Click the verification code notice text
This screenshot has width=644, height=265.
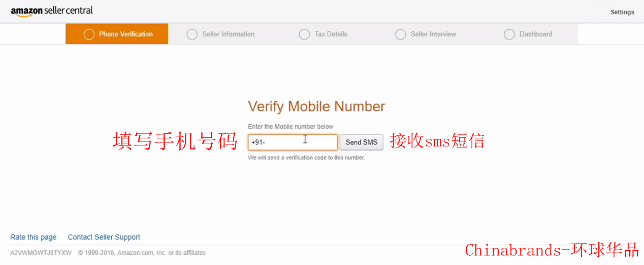click(306, 158)
